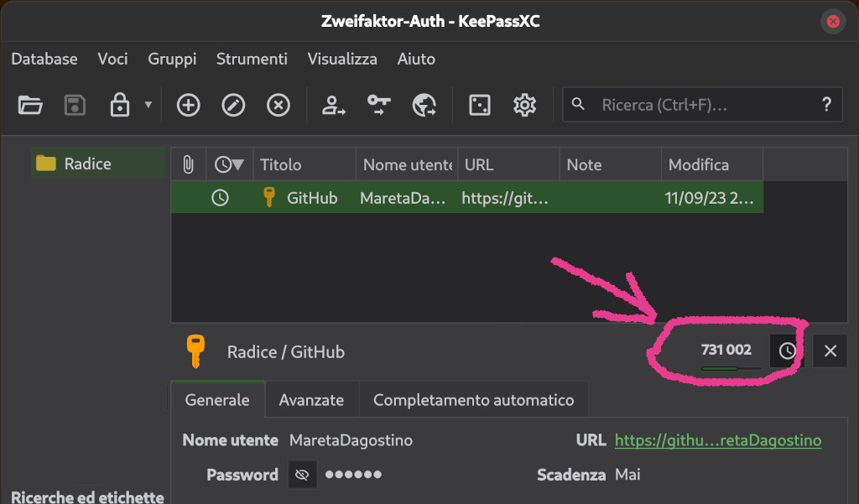Open the GitHub URL link
859x504 pixels.
click(717, 440)
